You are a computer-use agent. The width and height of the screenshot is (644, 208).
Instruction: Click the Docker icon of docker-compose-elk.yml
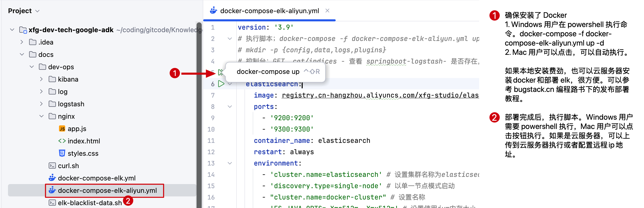pos(52,178)
